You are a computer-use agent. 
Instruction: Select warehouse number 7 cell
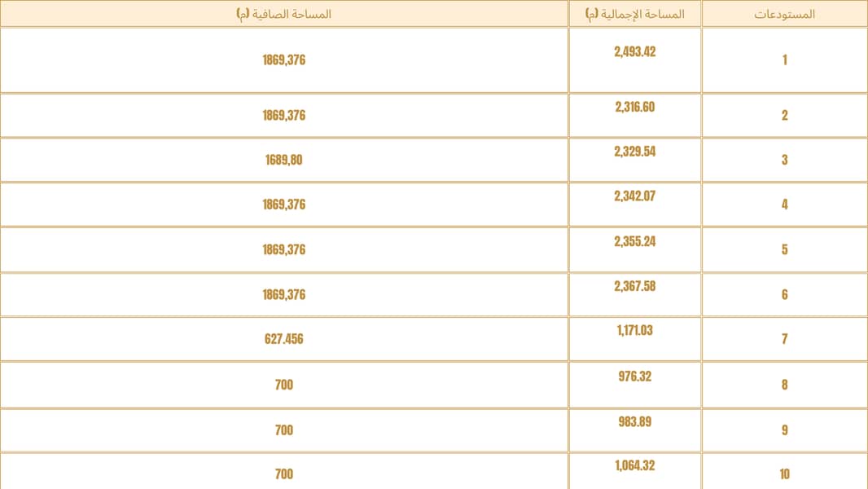(784, 339)
